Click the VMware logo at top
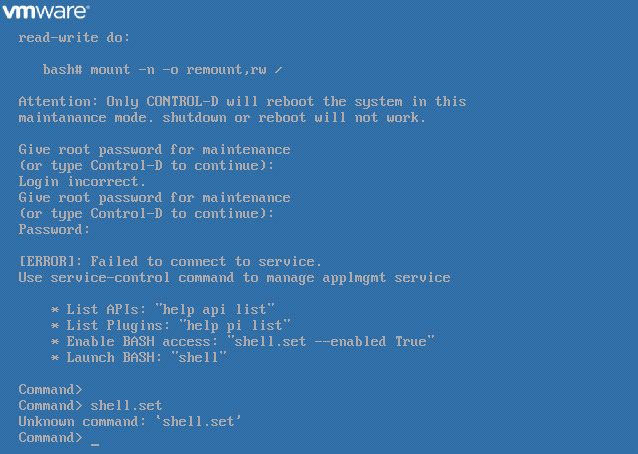Image resolution: width=638 pixels, height=454 pixels. [46, 12]
